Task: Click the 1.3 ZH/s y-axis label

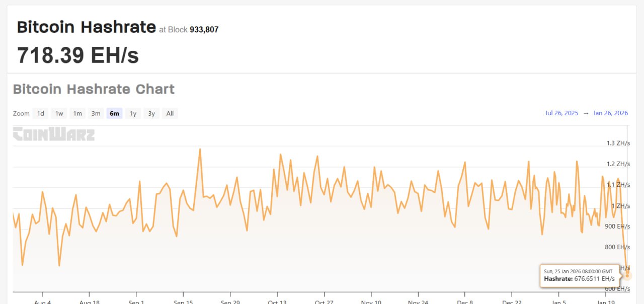Action: pos(618,143)
